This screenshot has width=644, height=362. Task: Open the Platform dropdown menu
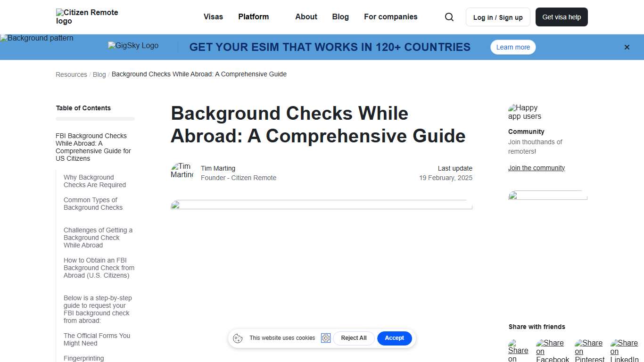click(x=253, y=17)
